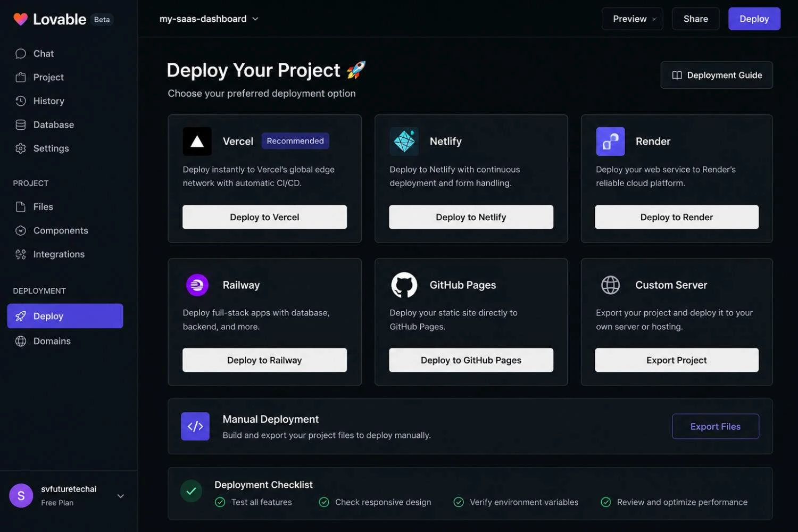Click the Recommended badge on Vercel
The height and width of the screenshot is (532, 798).
295,141
